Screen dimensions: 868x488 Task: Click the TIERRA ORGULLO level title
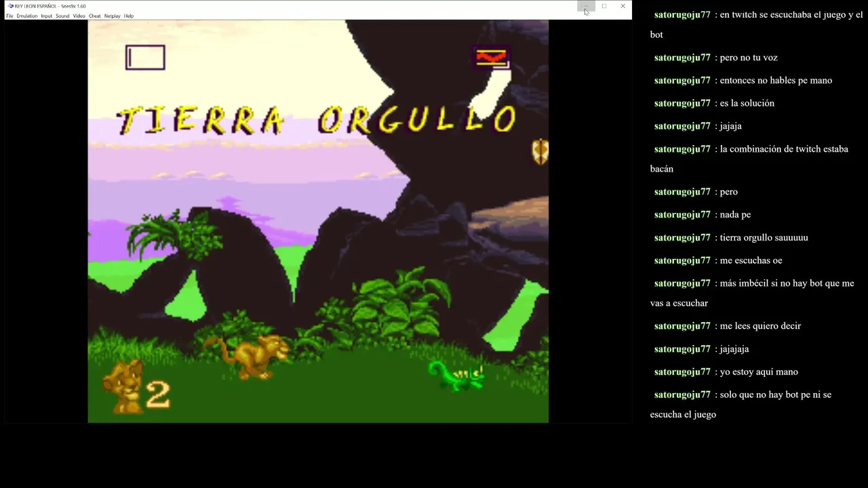(317, 120)
